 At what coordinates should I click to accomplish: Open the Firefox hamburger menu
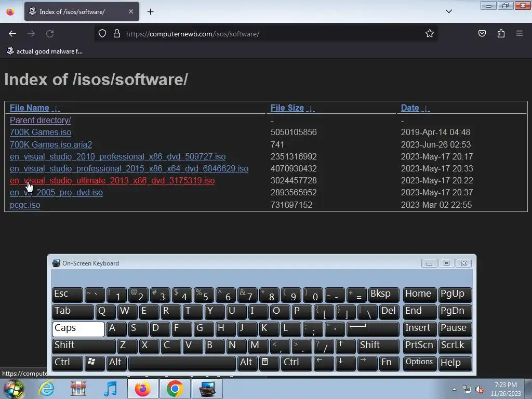pyautogui.click(x=520, y=34)
